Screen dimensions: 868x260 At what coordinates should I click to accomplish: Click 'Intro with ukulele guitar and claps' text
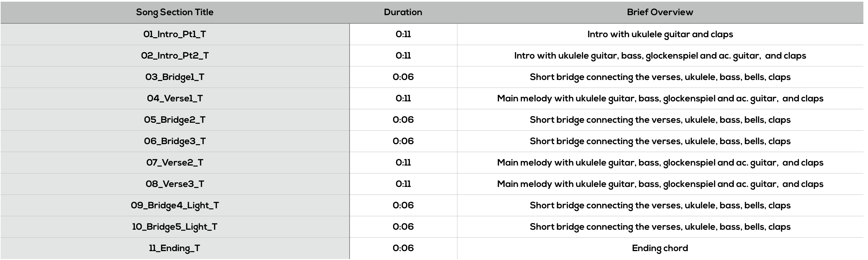click(x=660, y=34)
